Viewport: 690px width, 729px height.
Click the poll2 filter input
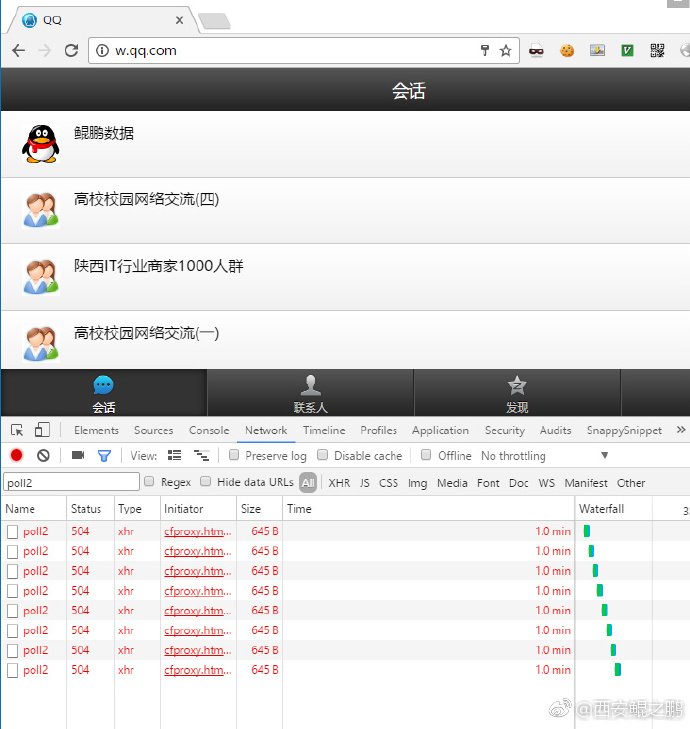click(71, 482)
